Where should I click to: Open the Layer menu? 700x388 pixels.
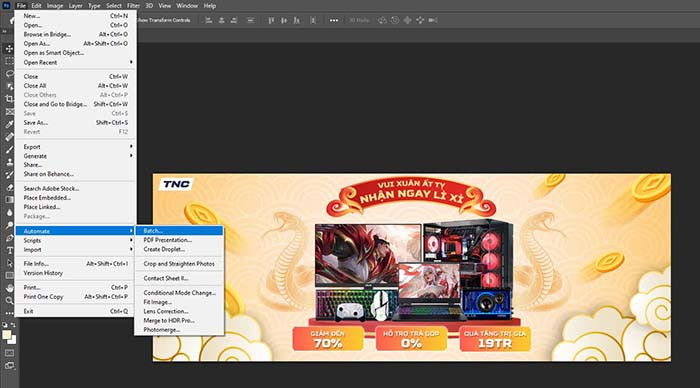pos(75,6)
